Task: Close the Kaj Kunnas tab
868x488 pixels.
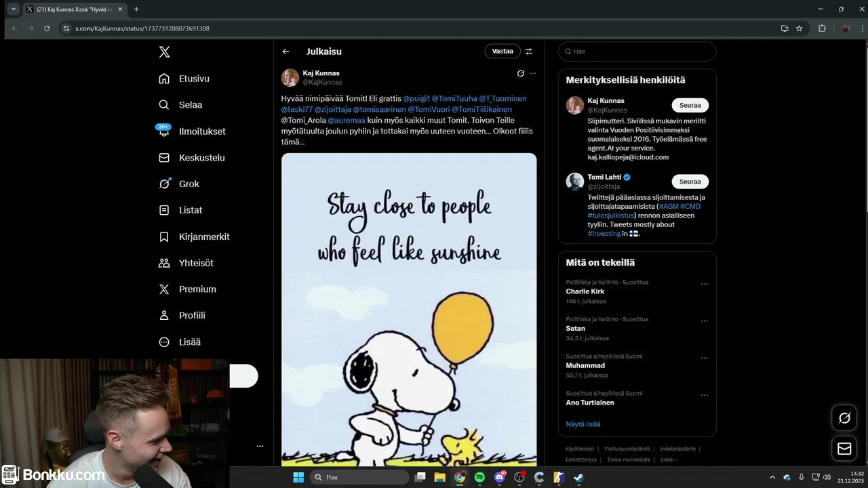Action: 120,9
